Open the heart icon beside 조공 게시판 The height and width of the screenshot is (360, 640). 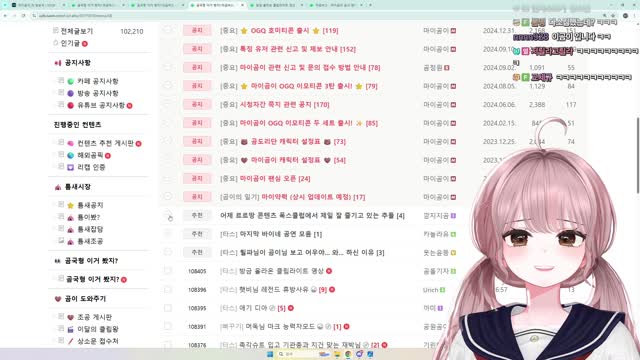click(71, 317)
